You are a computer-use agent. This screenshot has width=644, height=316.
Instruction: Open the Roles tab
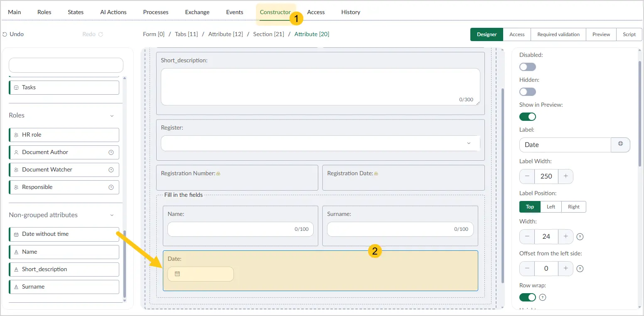pos(44,12)
